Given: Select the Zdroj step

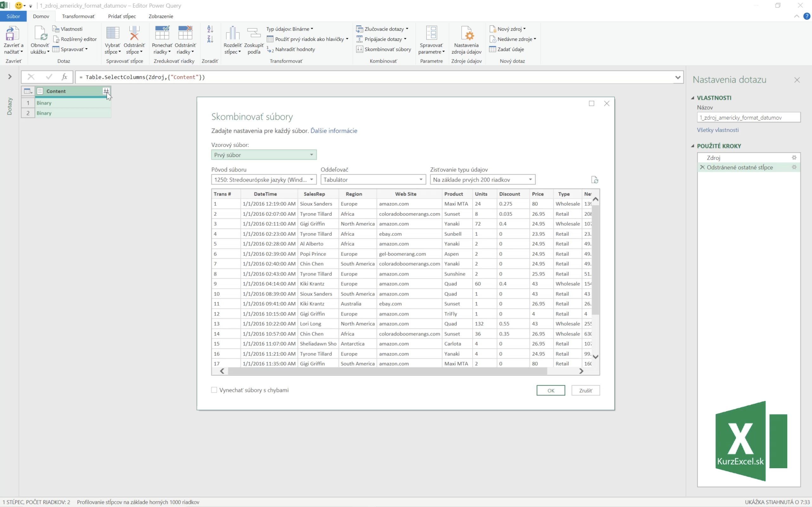Looking at the screenshot, I should click(749, 158).
